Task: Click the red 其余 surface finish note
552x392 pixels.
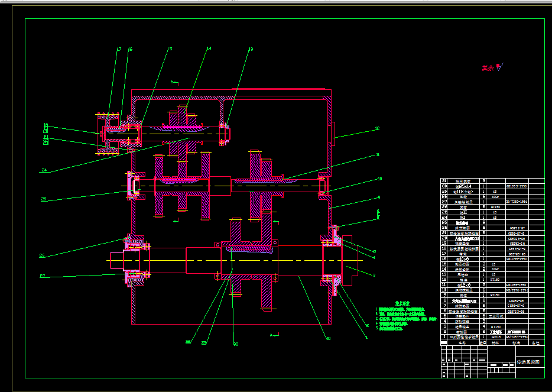Action: pyautogui.click(x=488, y=69)
